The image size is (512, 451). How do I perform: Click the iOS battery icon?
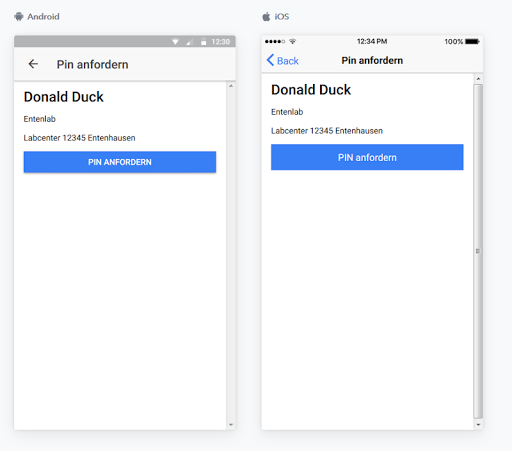tap(472, 41)
